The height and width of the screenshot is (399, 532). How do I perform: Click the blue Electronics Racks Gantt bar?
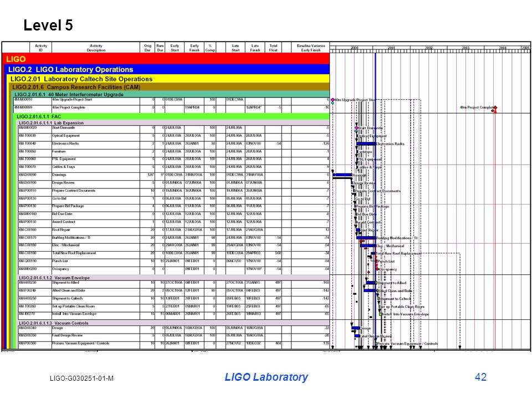click(x=366, y=144)
